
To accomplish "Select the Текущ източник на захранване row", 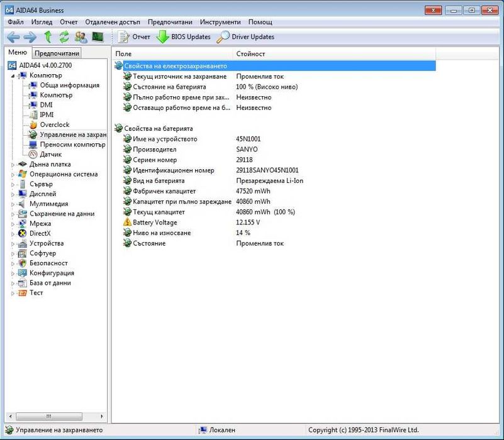I will pos(275,77).
